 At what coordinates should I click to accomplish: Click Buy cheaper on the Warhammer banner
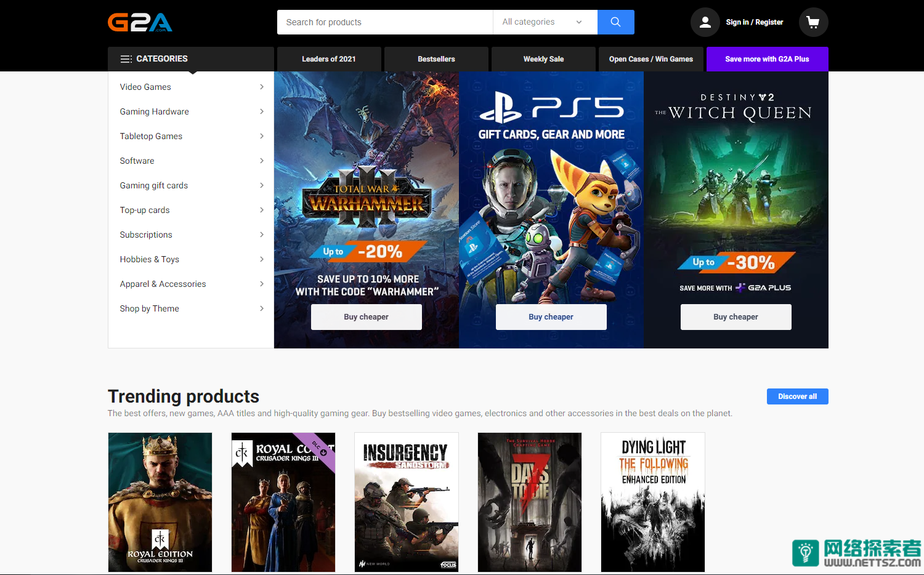pos(366,316)
